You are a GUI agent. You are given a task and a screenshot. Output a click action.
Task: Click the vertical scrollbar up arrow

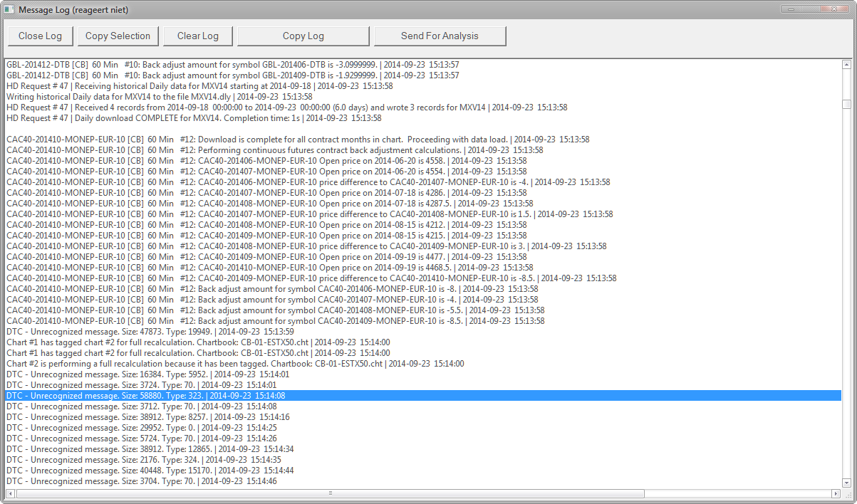846,65
